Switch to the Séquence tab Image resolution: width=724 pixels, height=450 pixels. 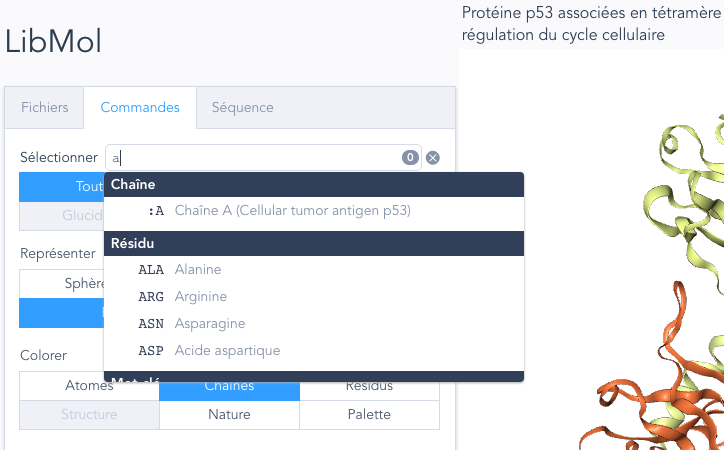[242, 108]
